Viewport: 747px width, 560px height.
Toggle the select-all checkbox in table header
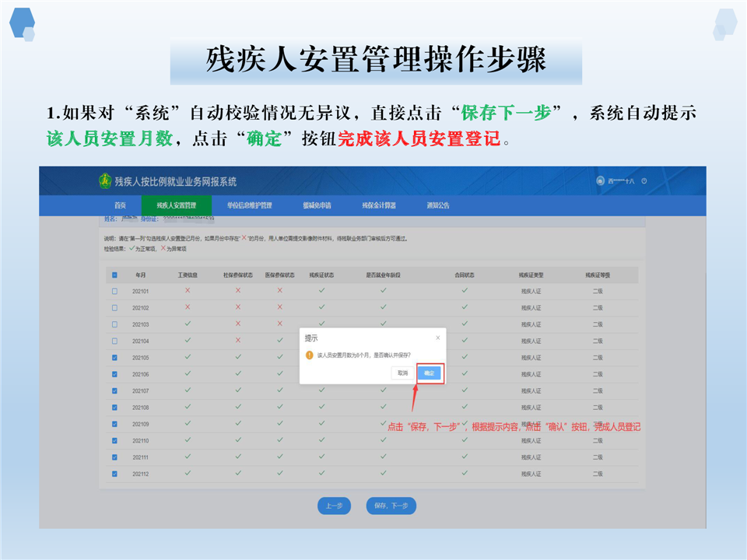(x=115, y=275)
